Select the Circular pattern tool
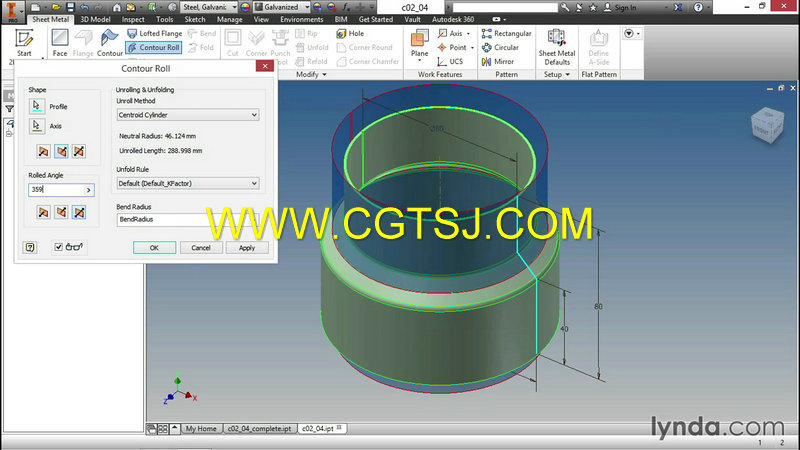 click(500, 47)
